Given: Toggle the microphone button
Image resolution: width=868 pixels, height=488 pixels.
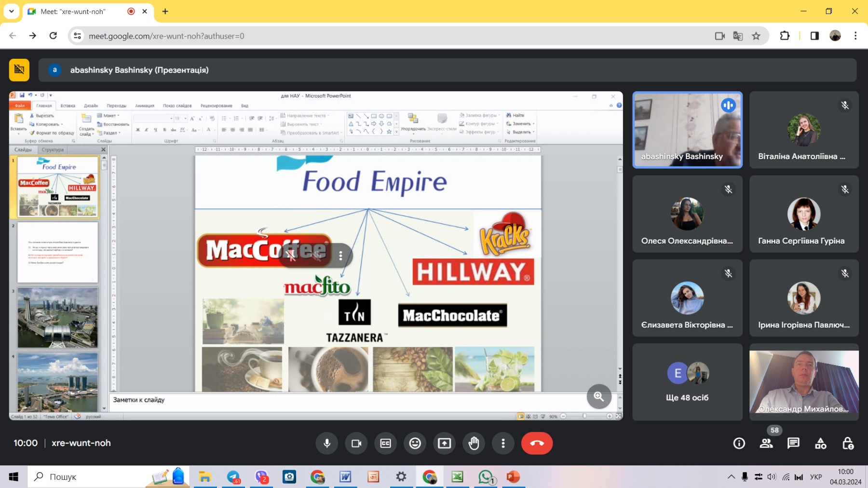Looking at the screenshot, I should (327, 443).
